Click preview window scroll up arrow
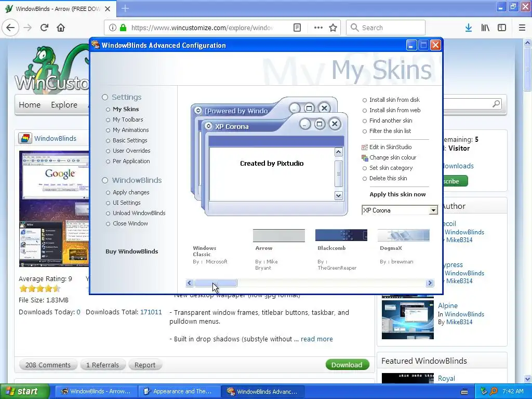This screenshot has width=532, height=399. pos(339,152)
